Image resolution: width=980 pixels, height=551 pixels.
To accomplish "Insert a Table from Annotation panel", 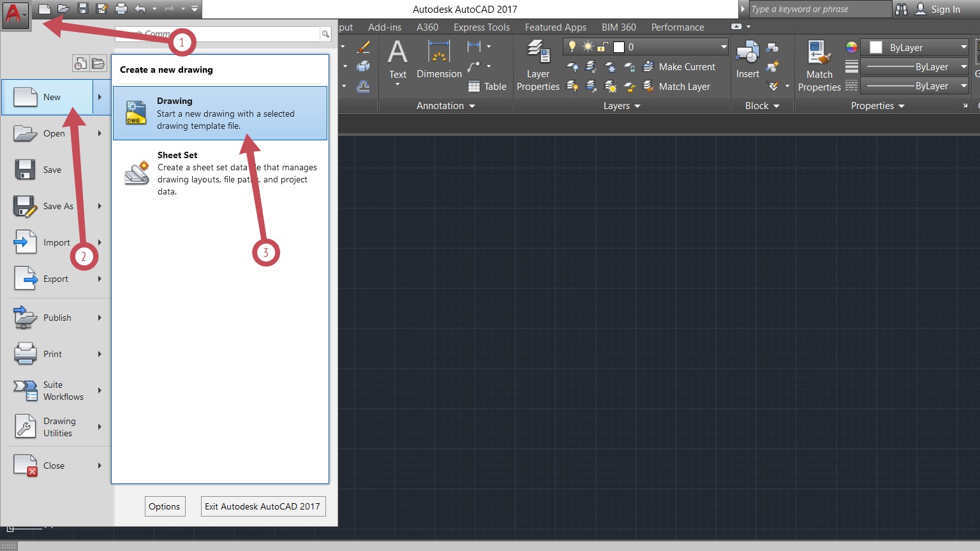I will pyautogui.click(x=487, y=87).
